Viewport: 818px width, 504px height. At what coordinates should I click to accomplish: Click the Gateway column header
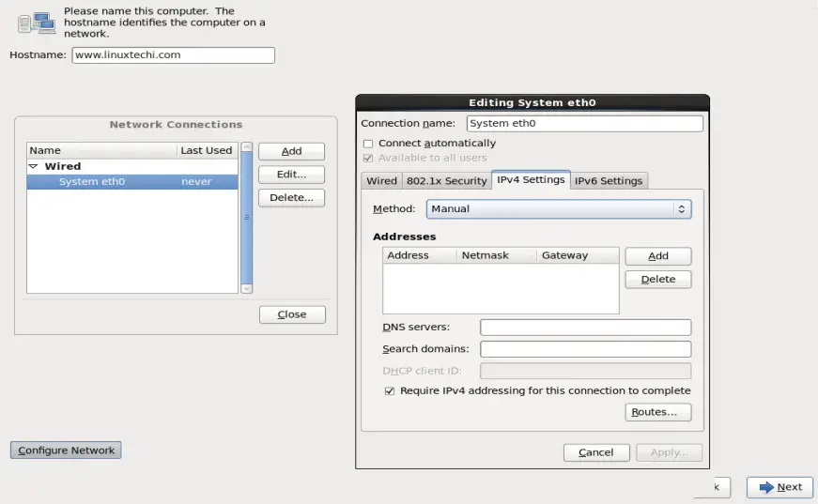578,255
